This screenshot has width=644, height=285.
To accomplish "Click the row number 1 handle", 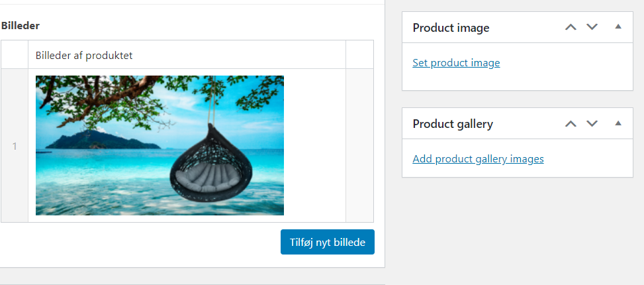I will (x=15, y=145).
